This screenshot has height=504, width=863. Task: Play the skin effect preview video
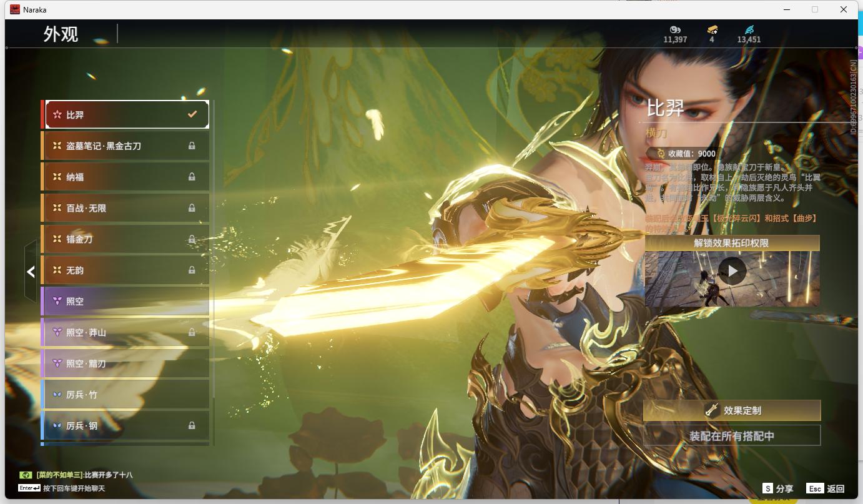(732, 271)
